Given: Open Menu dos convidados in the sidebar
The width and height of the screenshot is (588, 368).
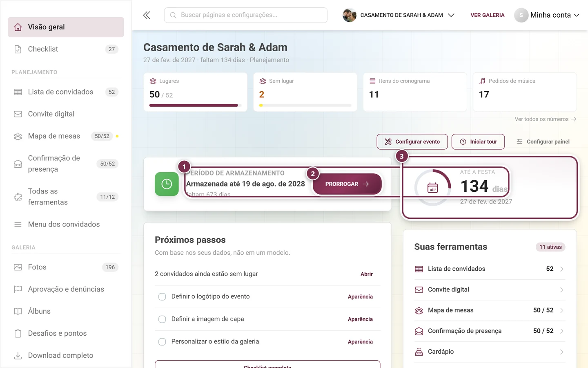Looking at the screenshot, I should pos(66,224).
